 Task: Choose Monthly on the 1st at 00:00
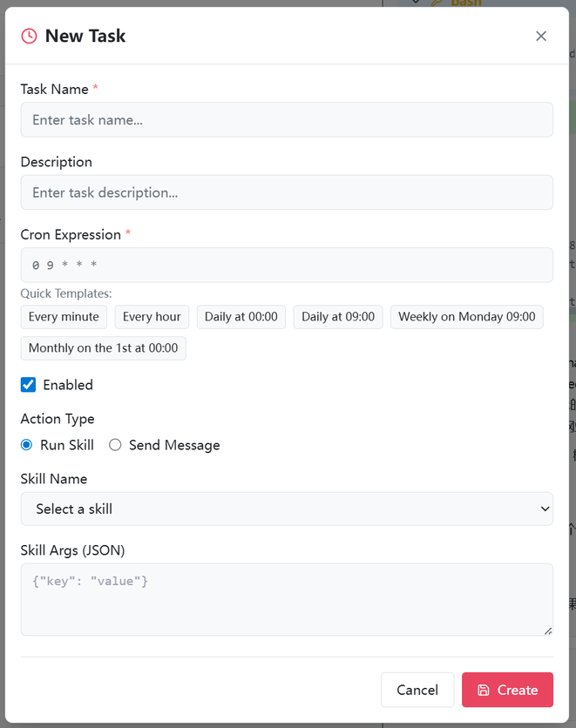[103, 347]
